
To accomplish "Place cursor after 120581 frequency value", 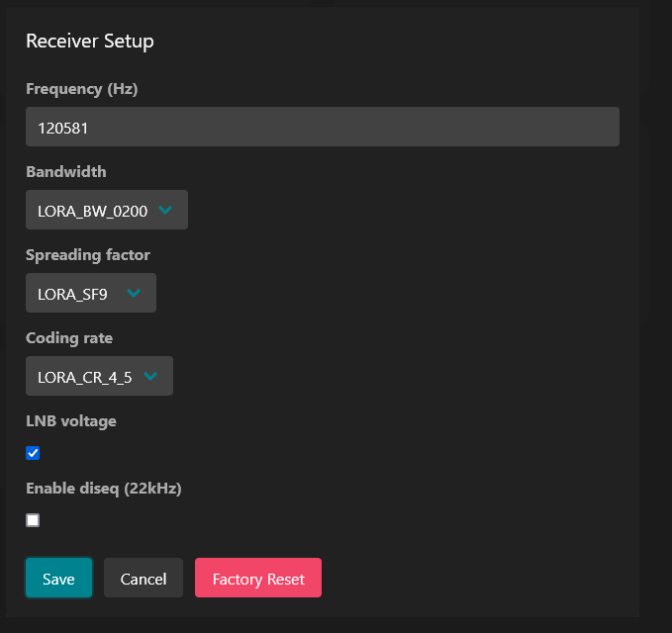I will (89, 128).
